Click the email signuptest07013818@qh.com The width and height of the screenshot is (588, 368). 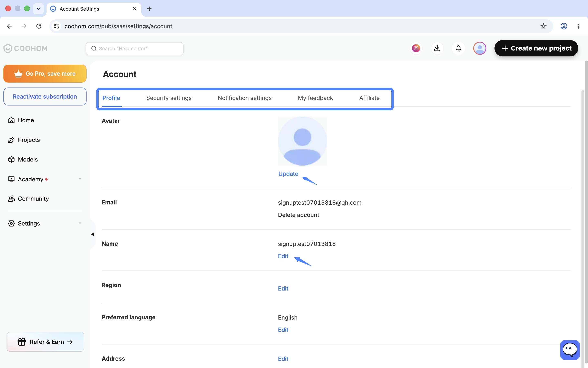click(320, 202)
